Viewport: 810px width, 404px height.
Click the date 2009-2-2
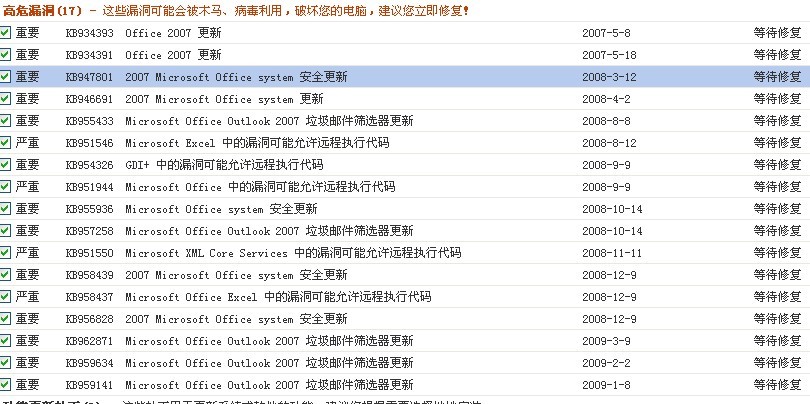click(606, 363)
